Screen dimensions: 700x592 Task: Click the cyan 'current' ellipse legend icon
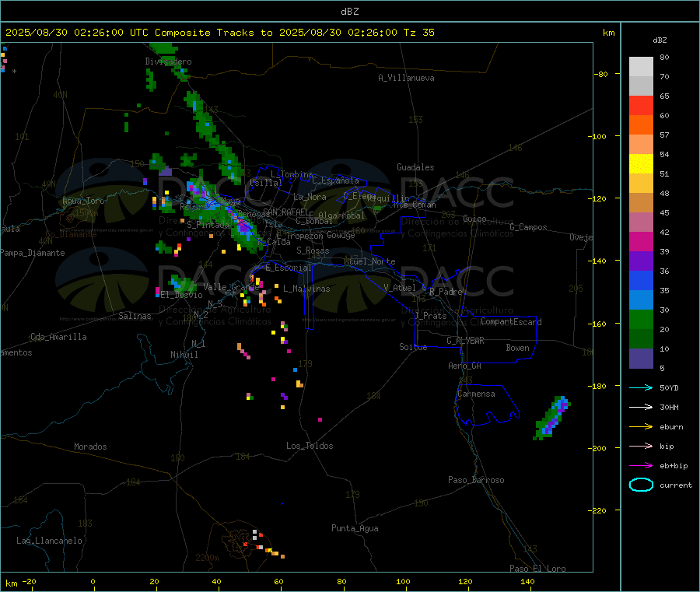641,485
